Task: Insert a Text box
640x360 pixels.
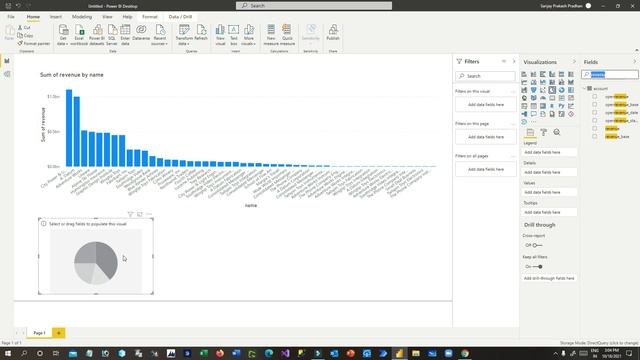Action: click(233, 34)
